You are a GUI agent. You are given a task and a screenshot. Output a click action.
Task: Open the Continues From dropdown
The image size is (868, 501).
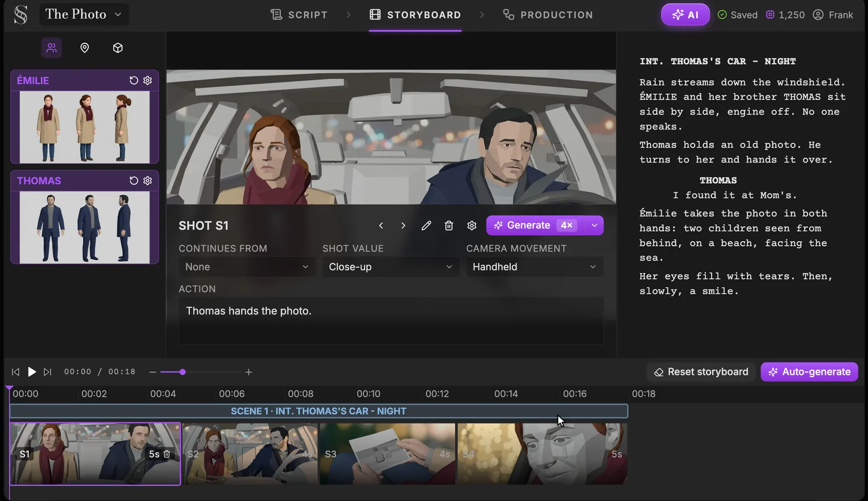pyautogui.click(x=247, y=267)
